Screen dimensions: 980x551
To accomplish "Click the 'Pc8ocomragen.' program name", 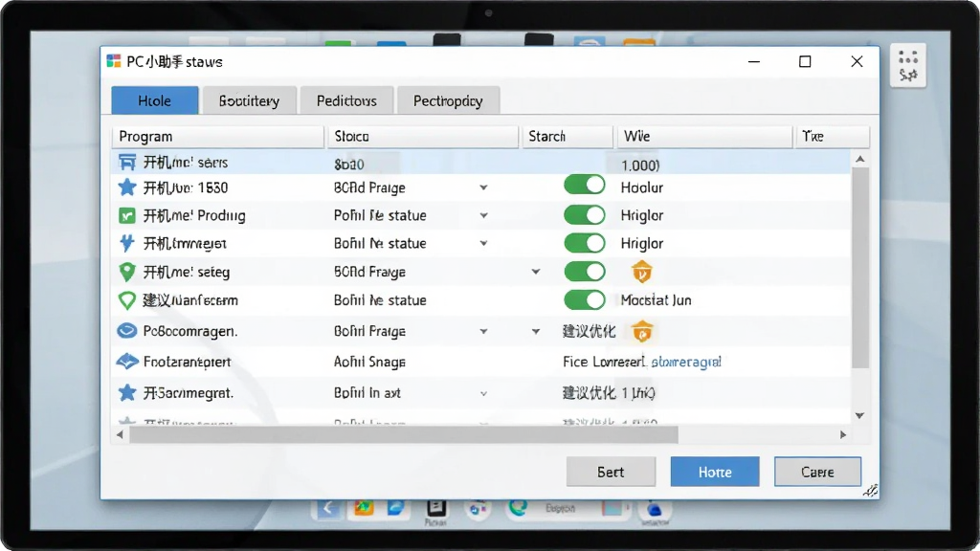I will (x=190, y=331).
